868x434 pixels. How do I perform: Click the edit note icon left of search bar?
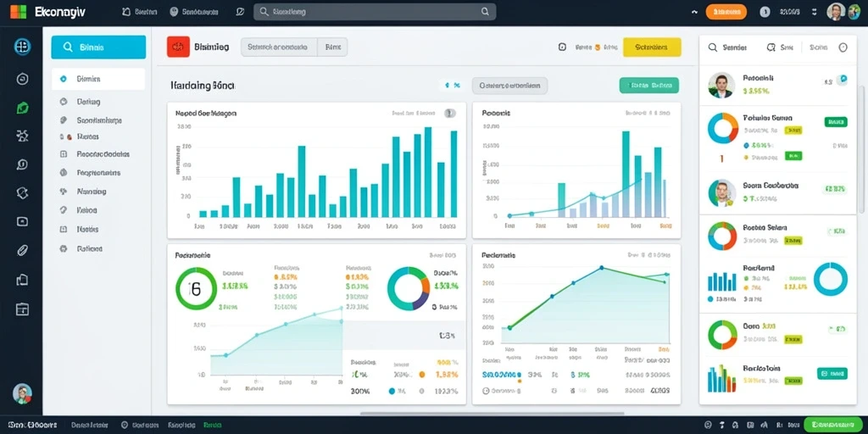tap(240, 11)
